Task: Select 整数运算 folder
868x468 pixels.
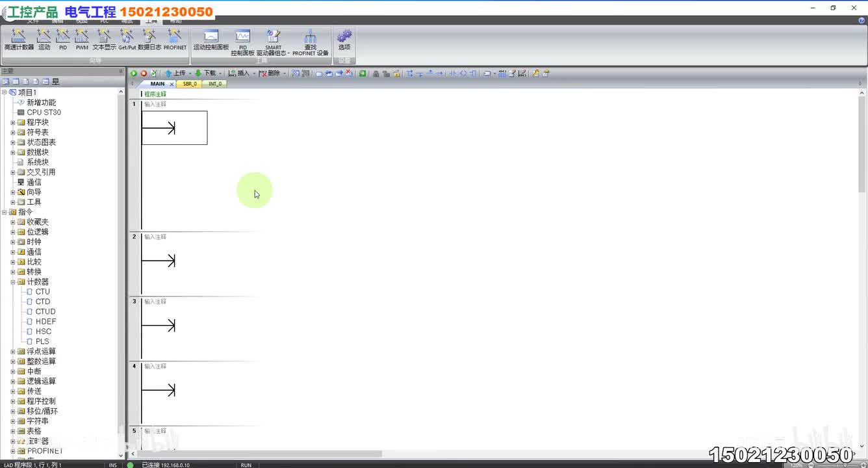Action: pyautogui.click(x=41, y=361)
